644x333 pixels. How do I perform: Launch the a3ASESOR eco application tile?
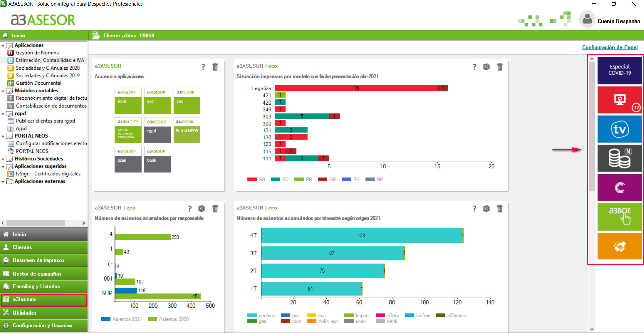[x=157, y=101]
